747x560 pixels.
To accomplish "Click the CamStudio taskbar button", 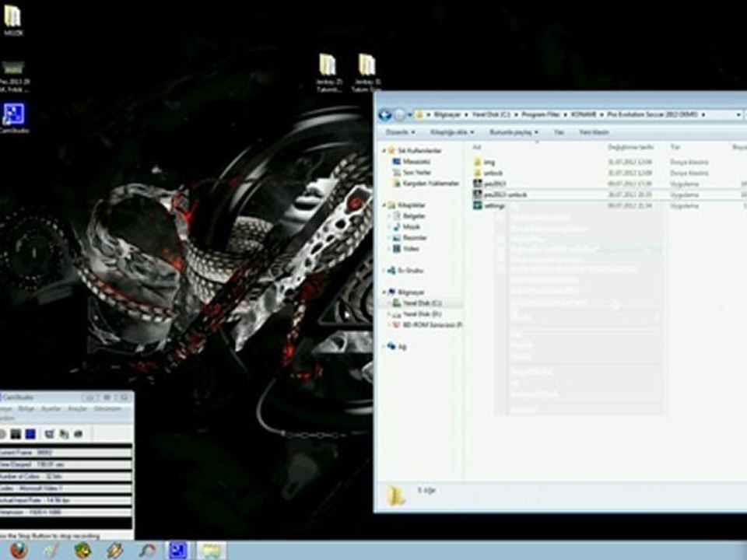I will pyautogui.click(x=178, y=551).
